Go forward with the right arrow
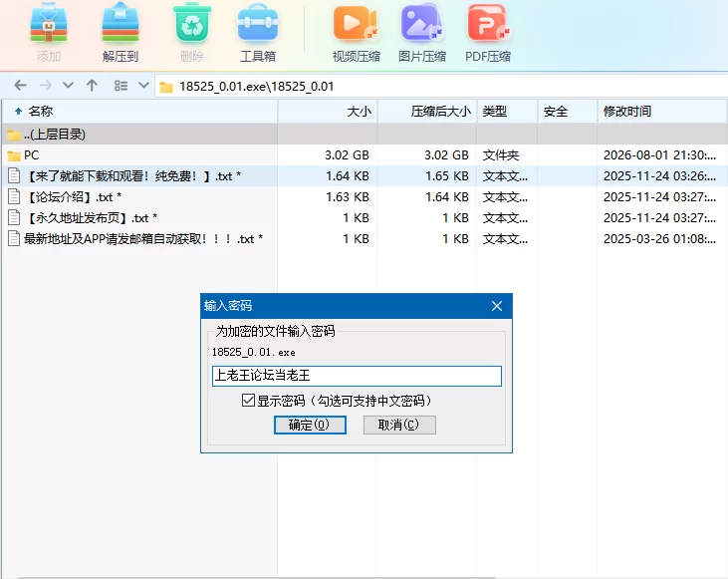 point(46,86)
